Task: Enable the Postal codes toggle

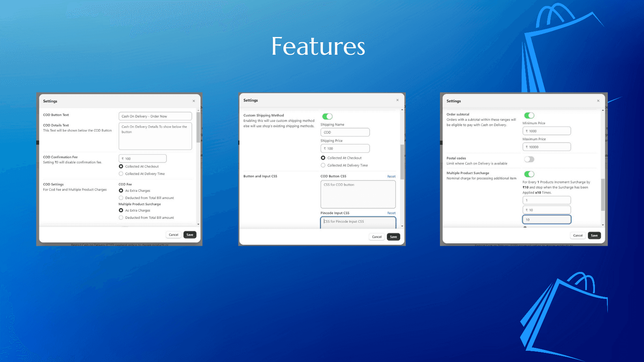Action: tap(529, 159)
